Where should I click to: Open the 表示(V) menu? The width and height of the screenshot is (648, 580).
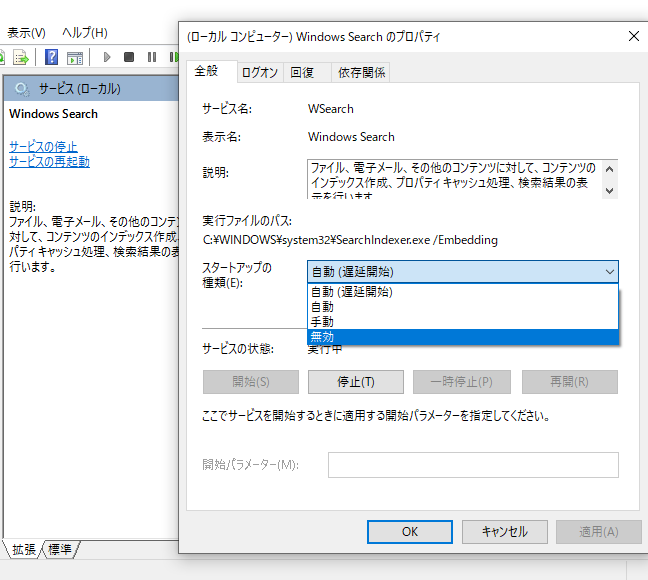(x=26, y=33)
